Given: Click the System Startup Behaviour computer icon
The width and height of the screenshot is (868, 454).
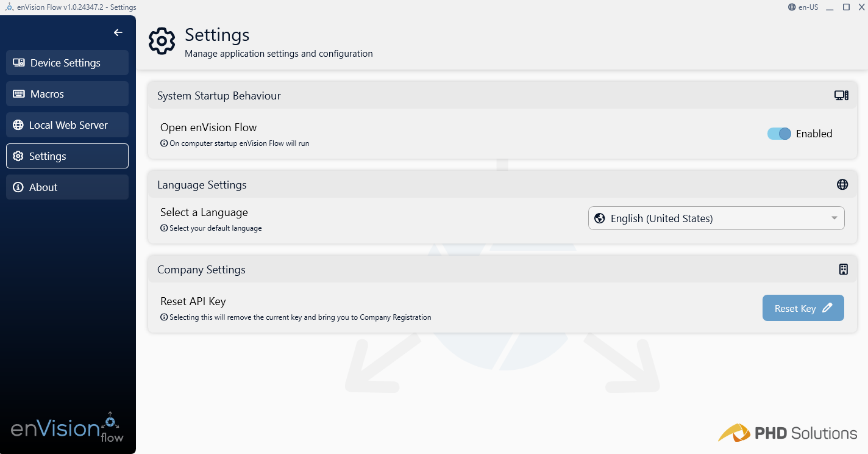Looking at the screenshot, I should [841, 96].
